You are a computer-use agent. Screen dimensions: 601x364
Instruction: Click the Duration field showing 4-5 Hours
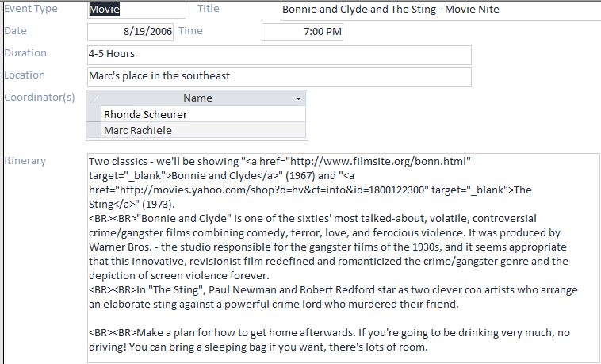(x=279, y=54)
